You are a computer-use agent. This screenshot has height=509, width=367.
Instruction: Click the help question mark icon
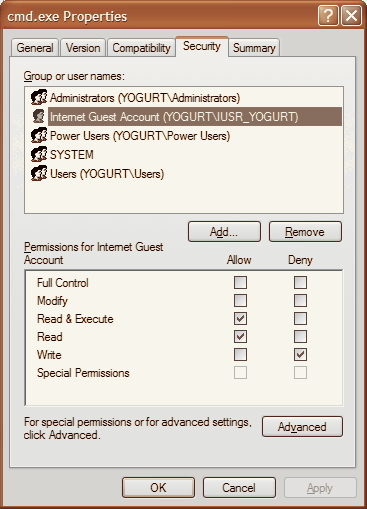pyautogui.click(x=328, y=16)
